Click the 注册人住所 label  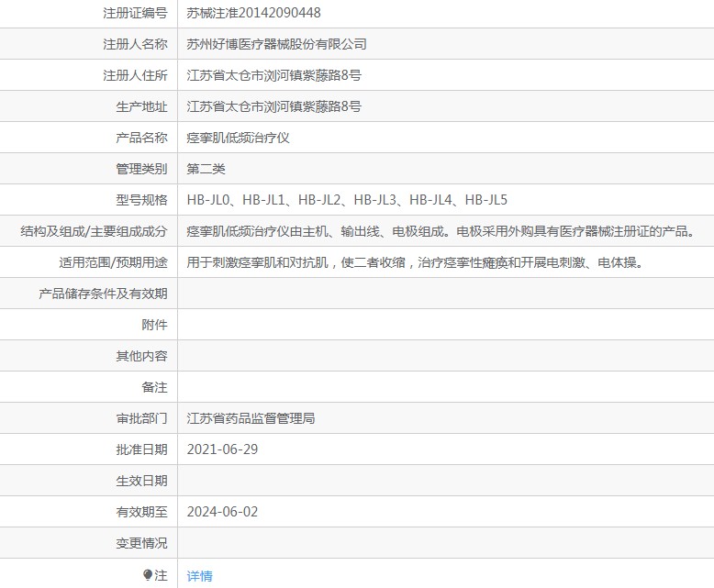(x=135, y=75)
